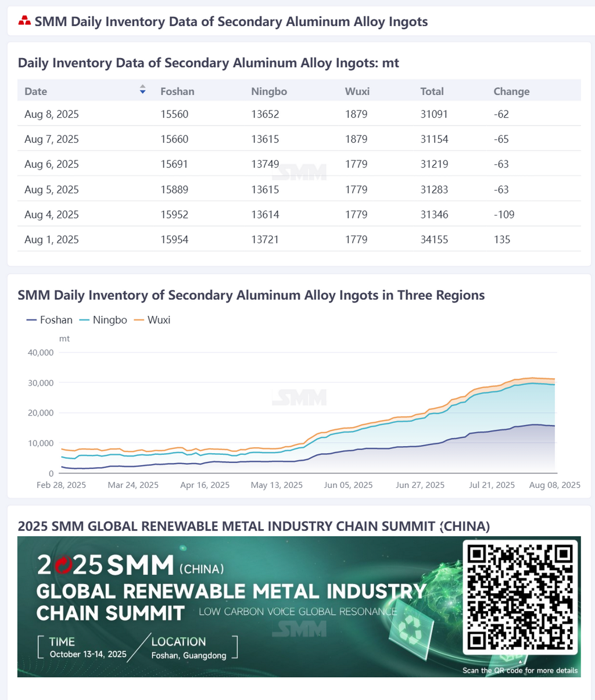This screenshot has width=595, height=700.
Task: Click Total value 31091
Action: 434,114
